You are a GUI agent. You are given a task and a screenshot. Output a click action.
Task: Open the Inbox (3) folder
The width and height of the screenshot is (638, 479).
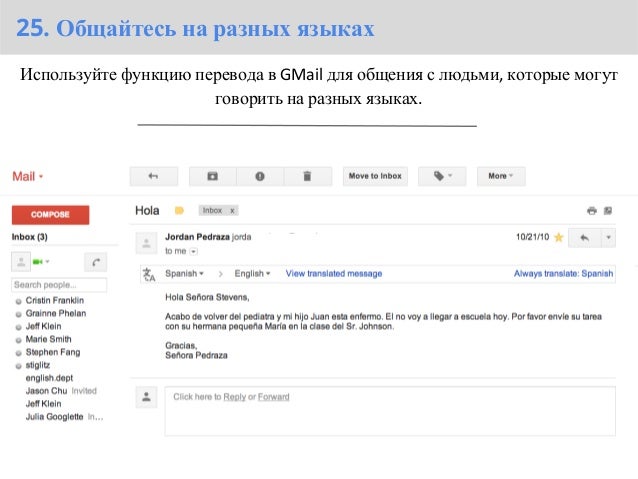click(30, 237)
